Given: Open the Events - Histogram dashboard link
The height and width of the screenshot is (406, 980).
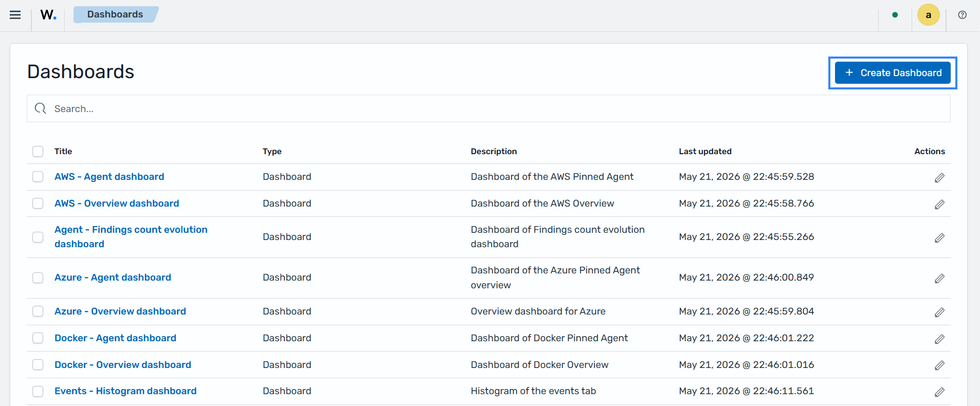Looking at the screenshot, I should pyautogui.click(x=125, y=391).
